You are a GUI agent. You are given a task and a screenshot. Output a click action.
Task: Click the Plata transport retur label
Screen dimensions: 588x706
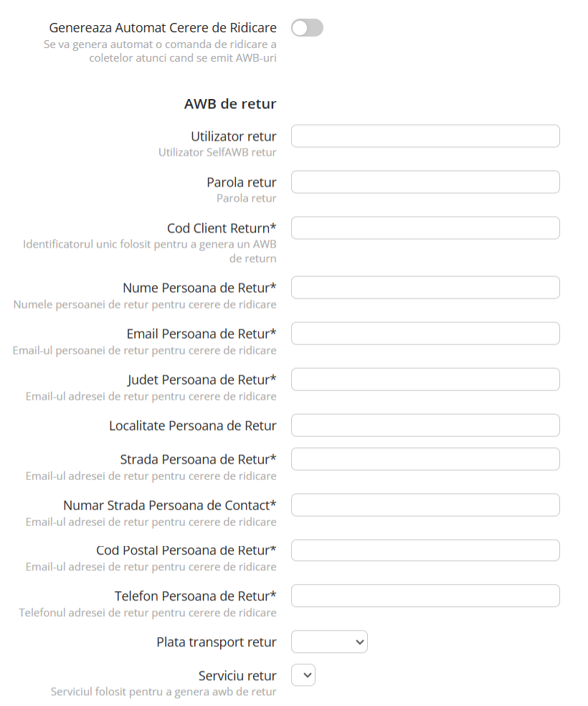coord(216,641)
